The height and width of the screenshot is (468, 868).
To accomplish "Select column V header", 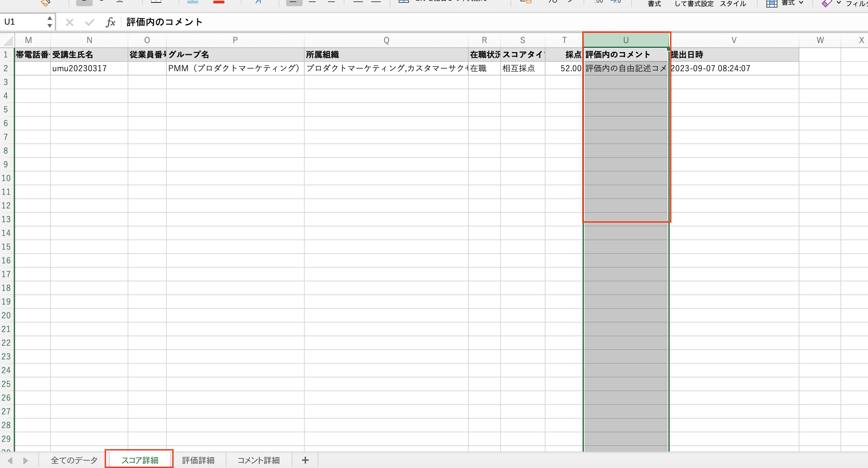I will [x=734, y=40].
